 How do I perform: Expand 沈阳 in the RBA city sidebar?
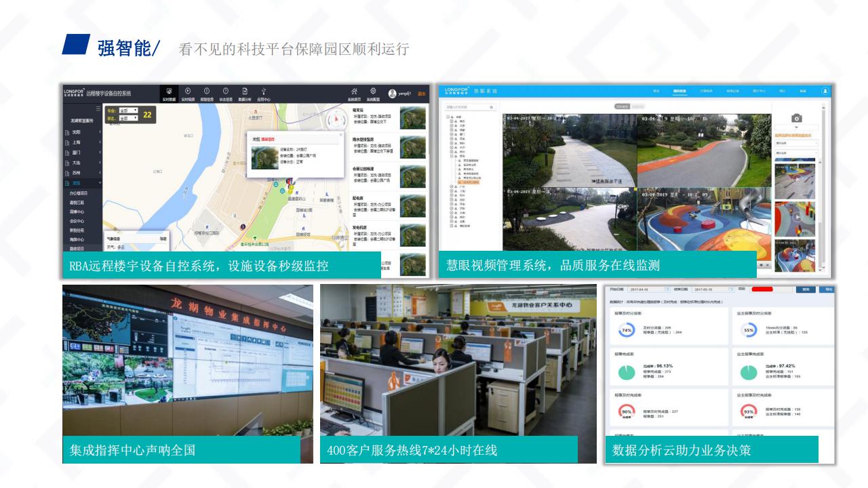(x=83, y=132)
